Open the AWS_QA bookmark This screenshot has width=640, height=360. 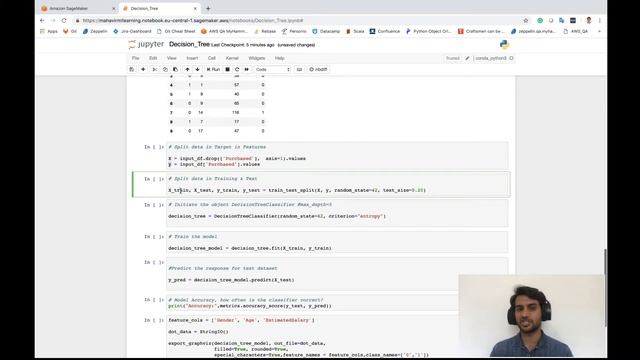click(x=576, y=31)
